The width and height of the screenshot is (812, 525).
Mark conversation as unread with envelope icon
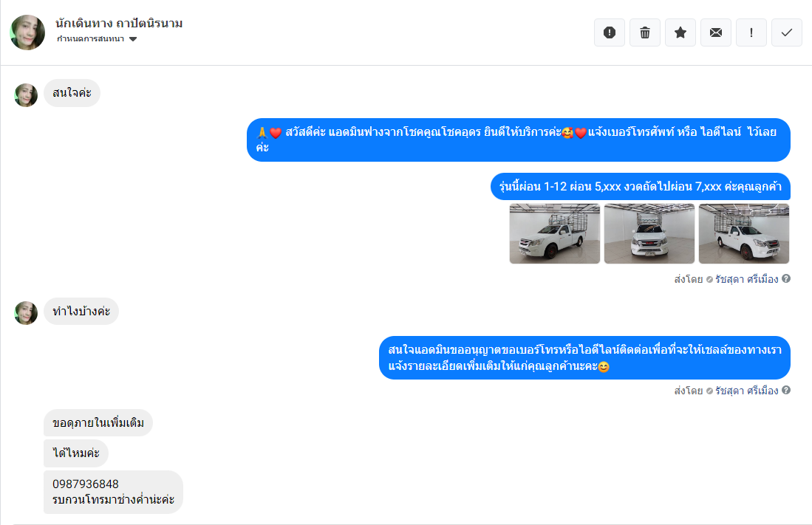[x=716, y=32]
